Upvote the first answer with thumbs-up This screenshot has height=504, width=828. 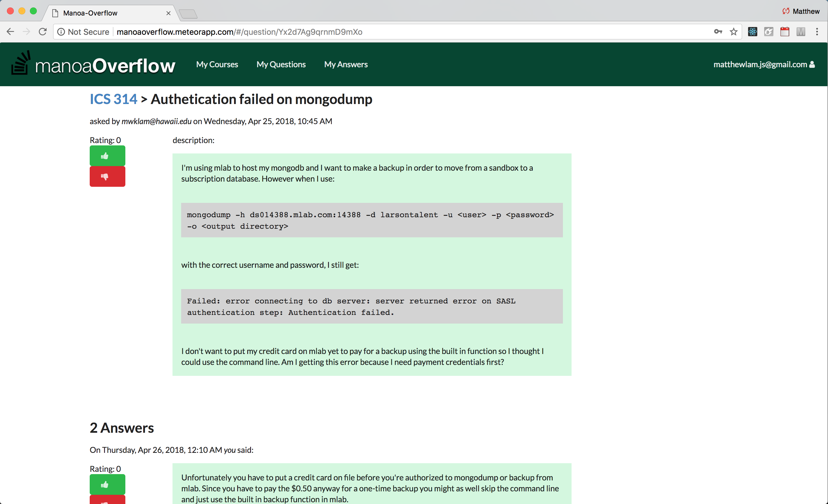[x=107, y=484]
